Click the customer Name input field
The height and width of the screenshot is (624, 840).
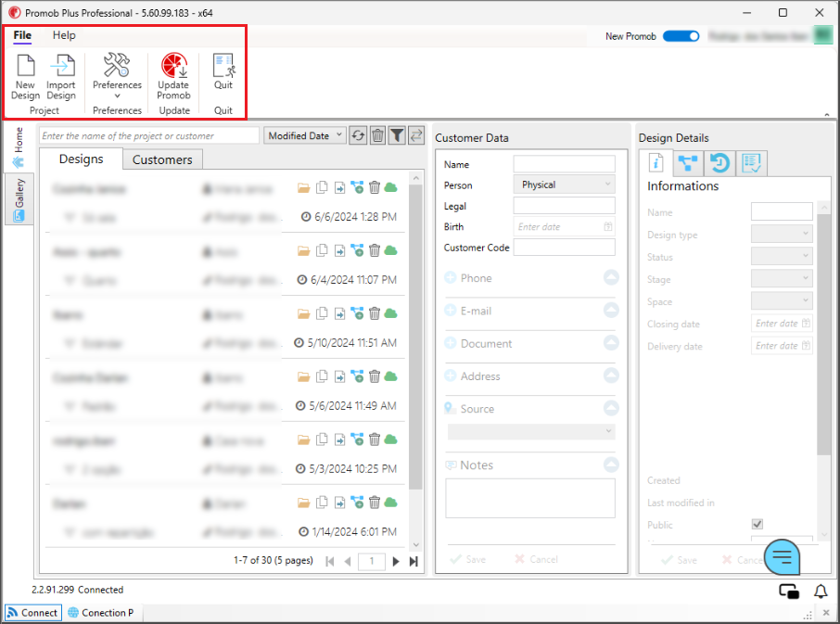coord(564,164)
